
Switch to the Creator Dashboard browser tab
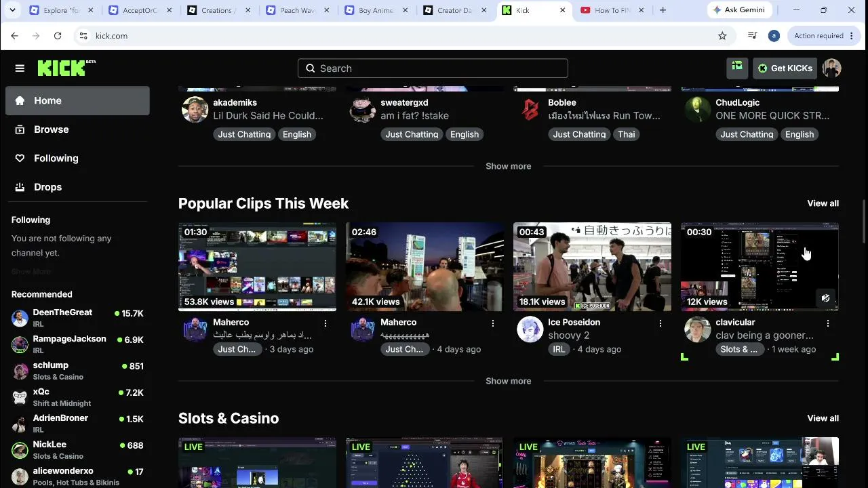tap(455, 10)
